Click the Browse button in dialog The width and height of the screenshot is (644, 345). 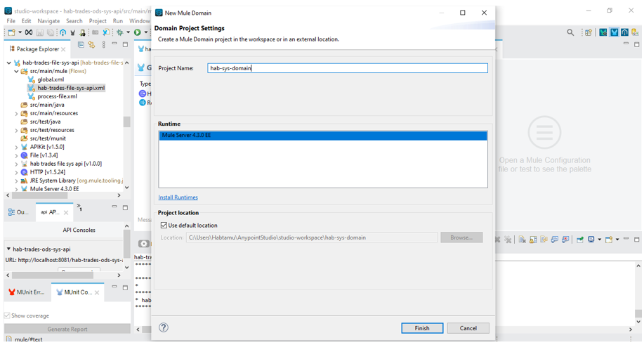[461, 237]
